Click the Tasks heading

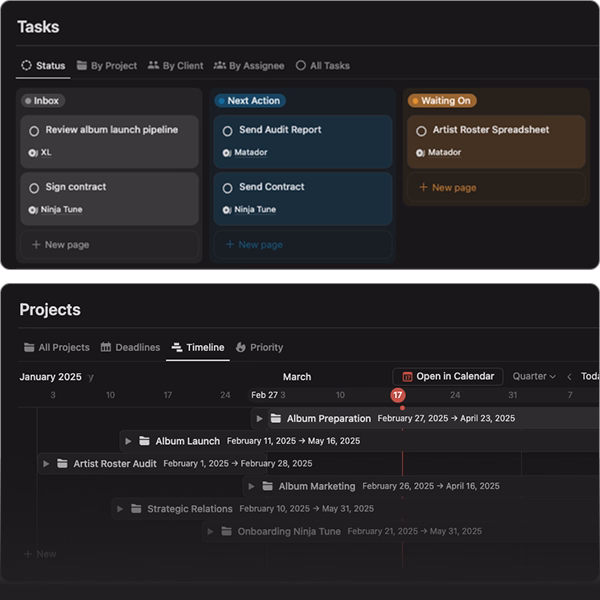tap(38, 27)
